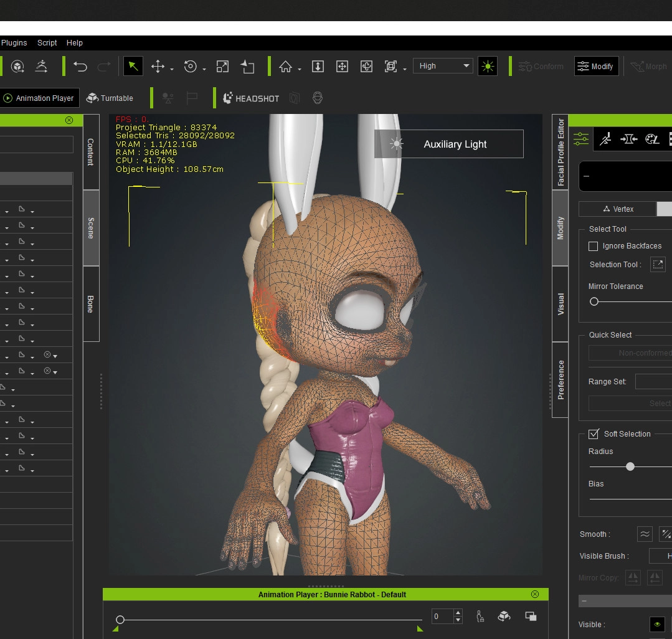Click the Smooth brush icon
This screenshot has width=672, height=639.
645,534
